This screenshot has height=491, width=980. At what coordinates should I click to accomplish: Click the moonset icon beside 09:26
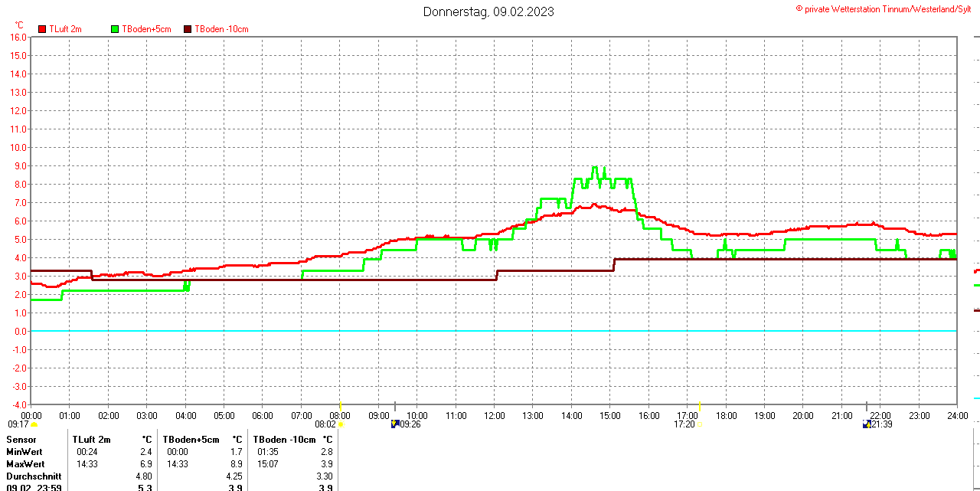(394, 424)
